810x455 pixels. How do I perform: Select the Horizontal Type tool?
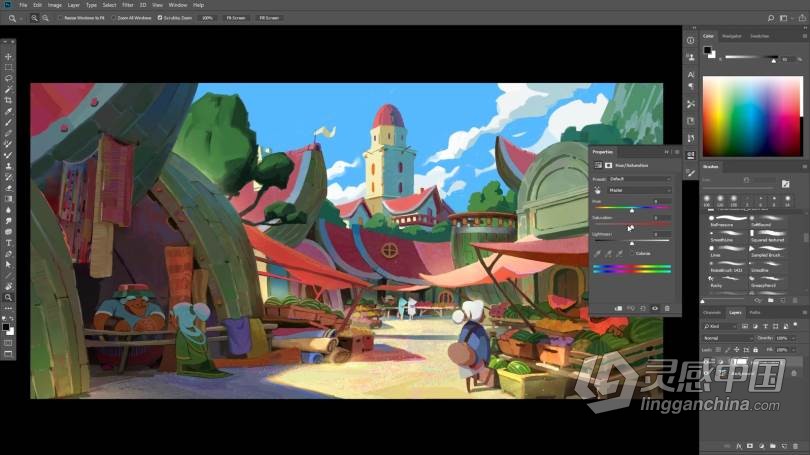(8, 243)
